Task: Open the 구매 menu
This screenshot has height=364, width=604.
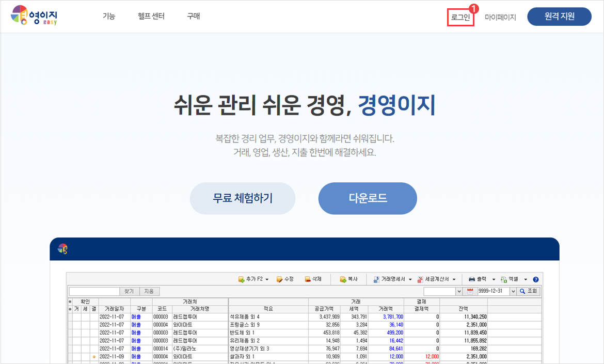Action: pyautogui.click(x=194, y=16)
